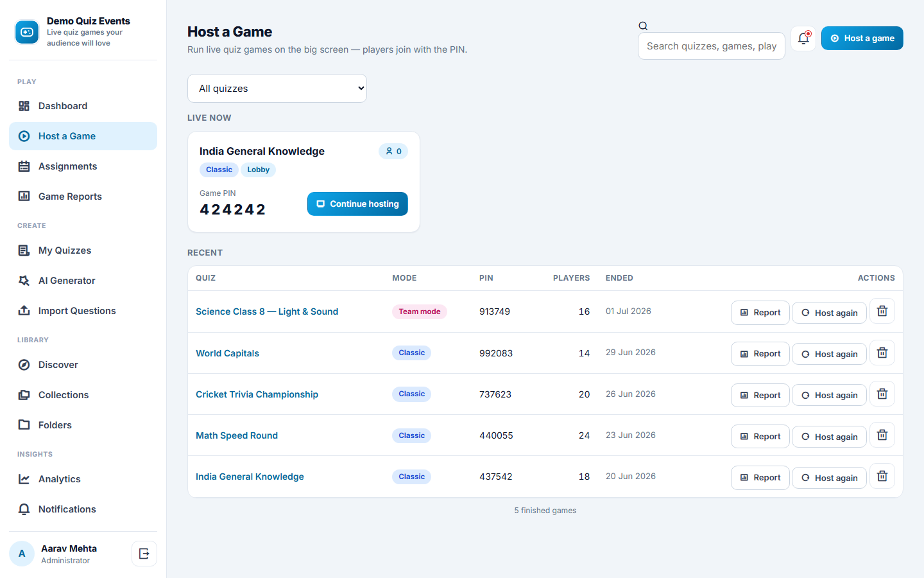This screenshot has height=578, width=924.
Task: Open Folders in sidebar
Action: pyautogui.click(x=83, y=425)
